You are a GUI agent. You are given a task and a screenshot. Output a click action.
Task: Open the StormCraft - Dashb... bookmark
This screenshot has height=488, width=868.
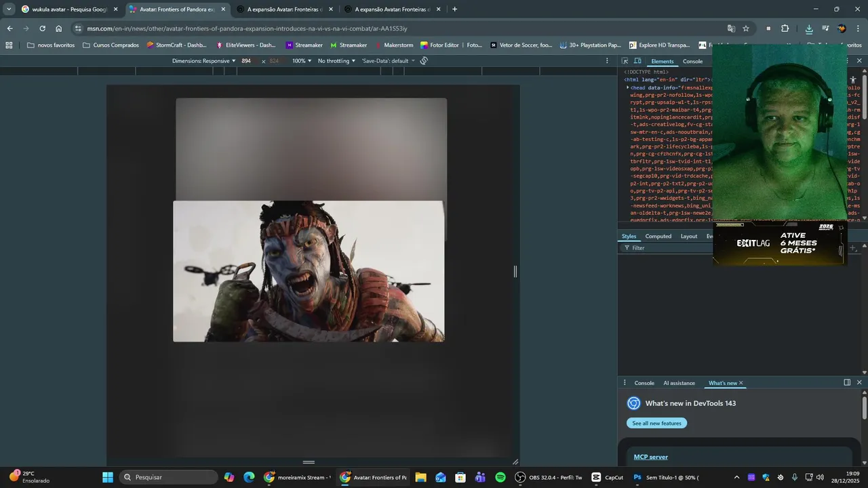coord(176,45)
